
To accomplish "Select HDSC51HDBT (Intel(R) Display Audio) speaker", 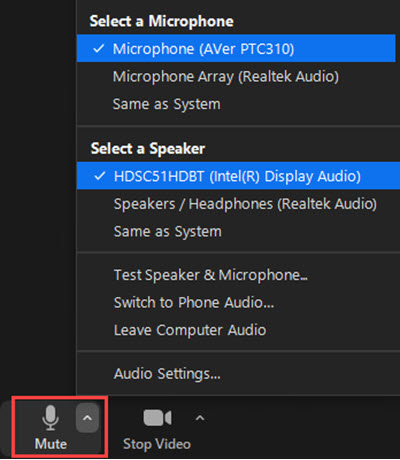I will tap(238, 176).
